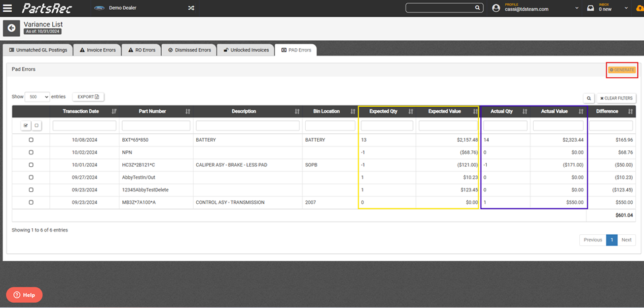Click the select-all checked icon in filter row
The width and height of the screenshot is (644, 308).
tap(26, 125)
